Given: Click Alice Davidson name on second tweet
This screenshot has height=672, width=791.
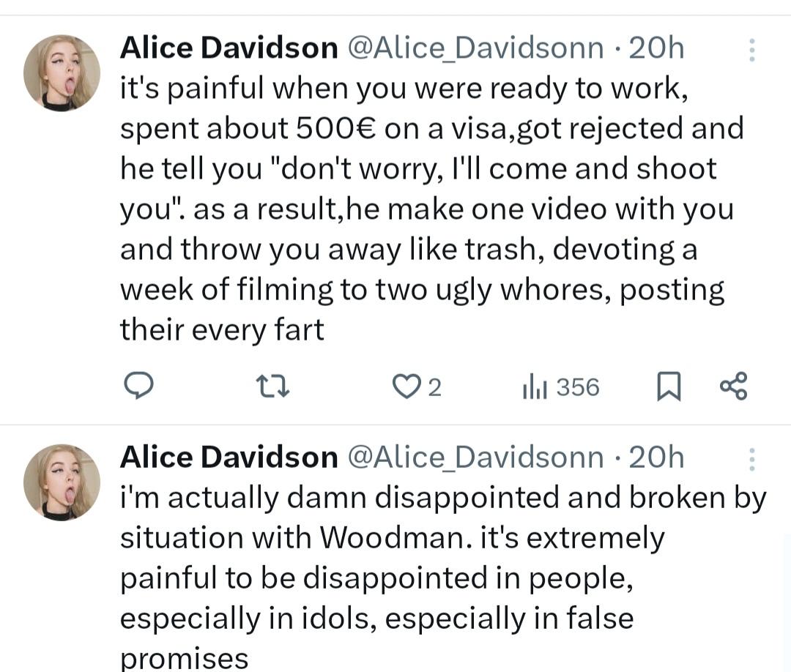Looking at the screenshot, I should point(229,458).
